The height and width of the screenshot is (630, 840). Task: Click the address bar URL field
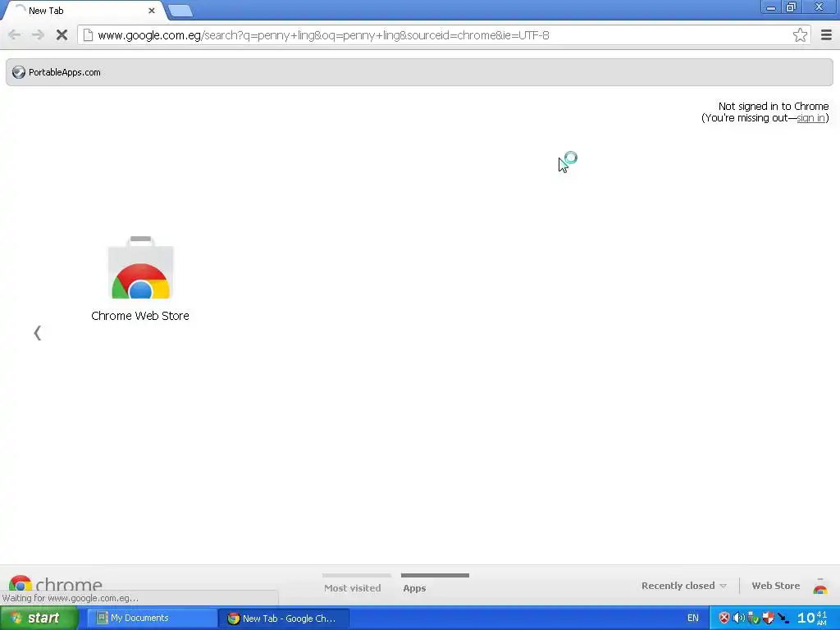coord(442,35)
